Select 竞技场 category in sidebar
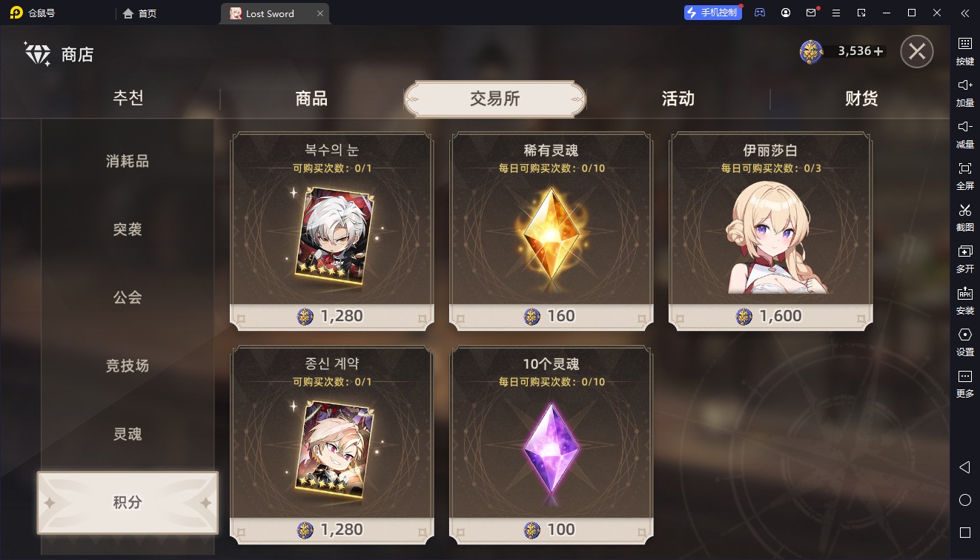 coord(128,366)
